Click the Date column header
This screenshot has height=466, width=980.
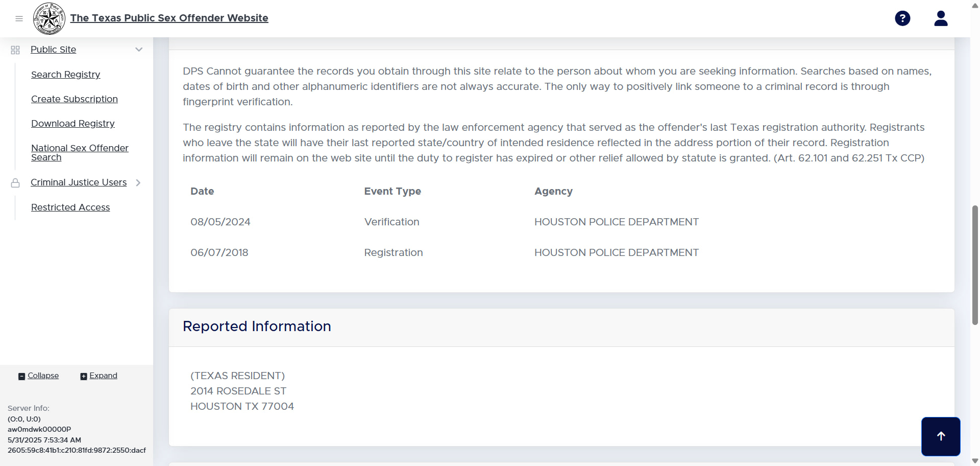tap(202, 191)
